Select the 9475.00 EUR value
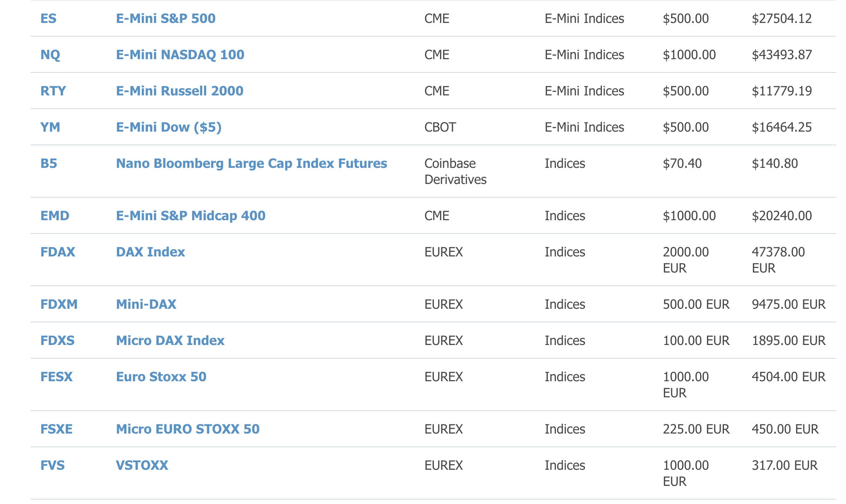The height and width of the screenshot is (504, 846). pyautogui.click(x=789, y=304)
